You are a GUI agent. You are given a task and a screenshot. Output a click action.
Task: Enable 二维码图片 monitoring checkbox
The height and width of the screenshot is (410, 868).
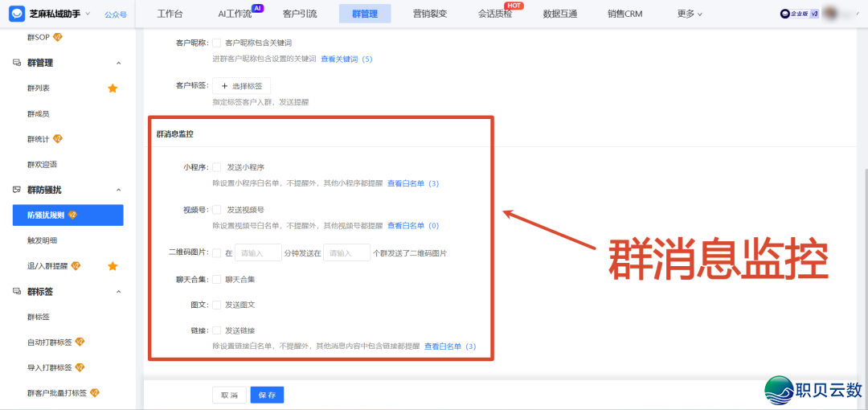click(x=217, y=252)
